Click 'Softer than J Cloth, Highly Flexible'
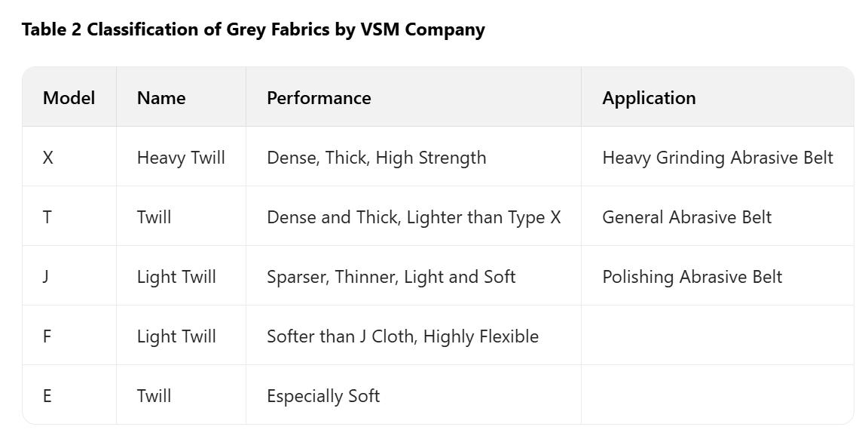This screenshot has height=436, width=868. pos(402,336)
